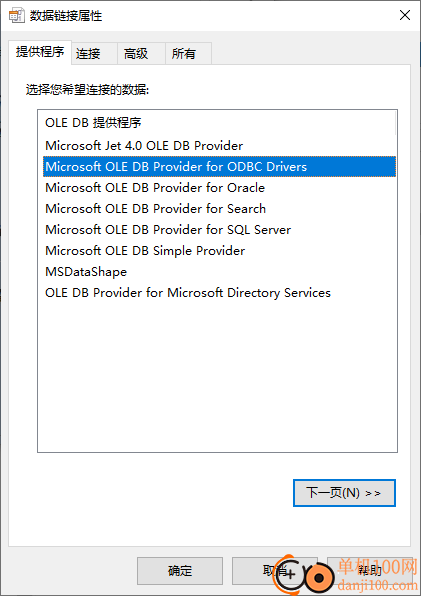Open help with the 帮助 button
Image resolution: width=421 pixels, height=596 pixels.
pyautogui.click(x=370, y=571)
